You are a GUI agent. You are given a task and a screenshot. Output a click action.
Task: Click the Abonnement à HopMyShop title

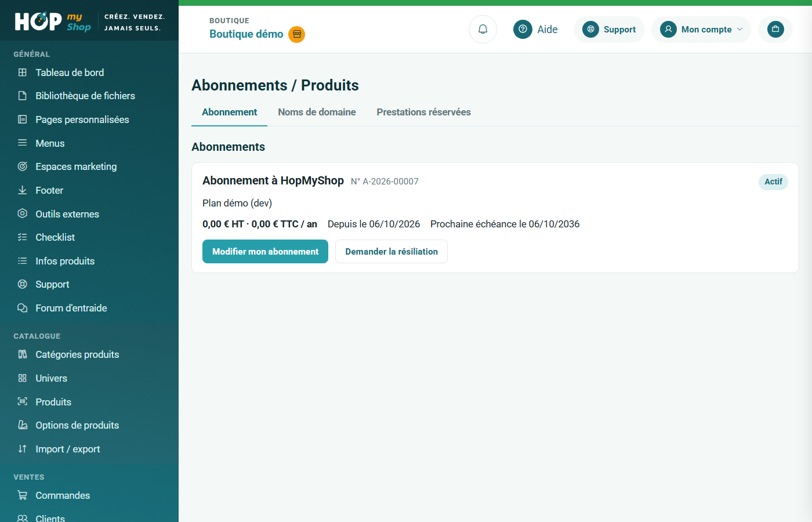(273, 181)
